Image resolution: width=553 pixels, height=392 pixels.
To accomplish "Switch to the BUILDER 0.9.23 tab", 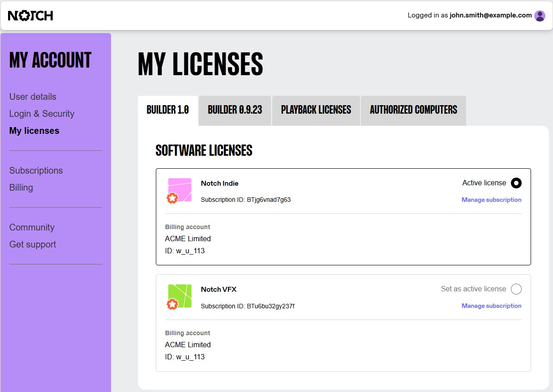I will coord(235,110).
